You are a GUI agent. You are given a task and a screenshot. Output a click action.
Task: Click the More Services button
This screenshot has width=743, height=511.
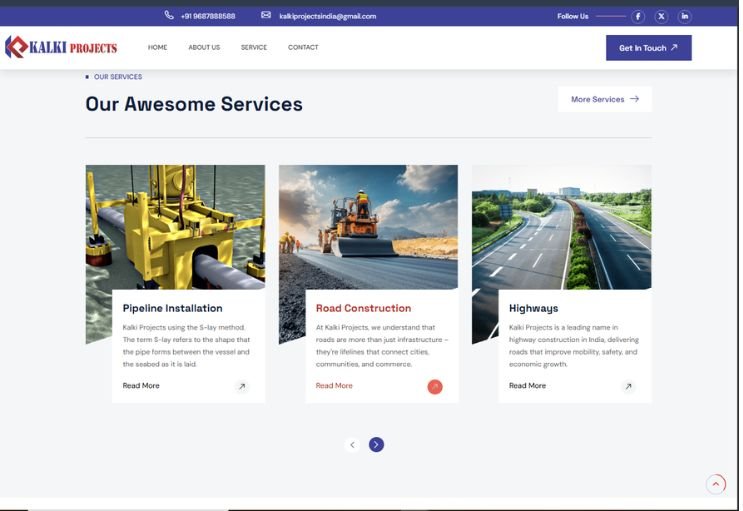click(x=605, y=99)
